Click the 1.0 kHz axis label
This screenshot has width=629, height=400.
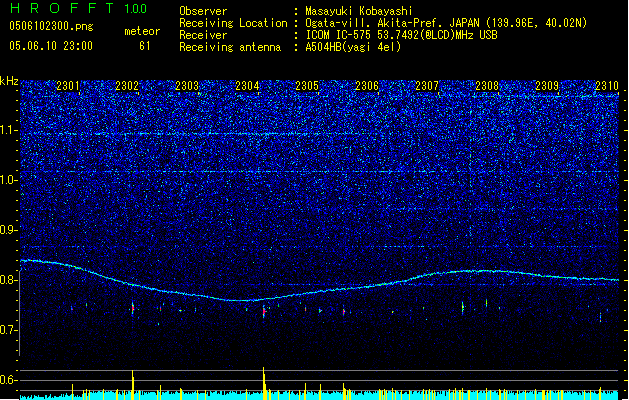pyautogui.click(x=8, y=180)
